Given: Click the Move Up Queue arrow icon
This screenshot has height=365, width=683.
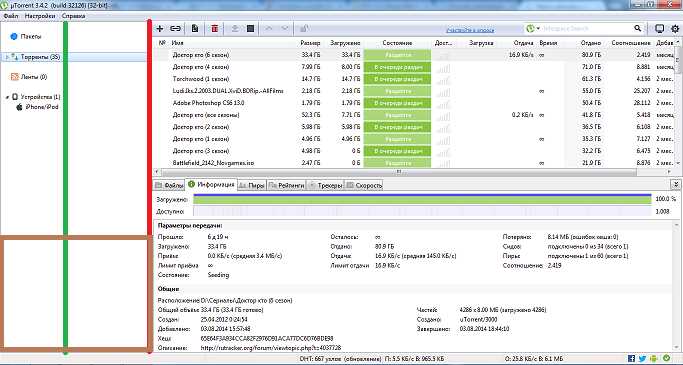Looking at the screenshot, I should [269, 29].
